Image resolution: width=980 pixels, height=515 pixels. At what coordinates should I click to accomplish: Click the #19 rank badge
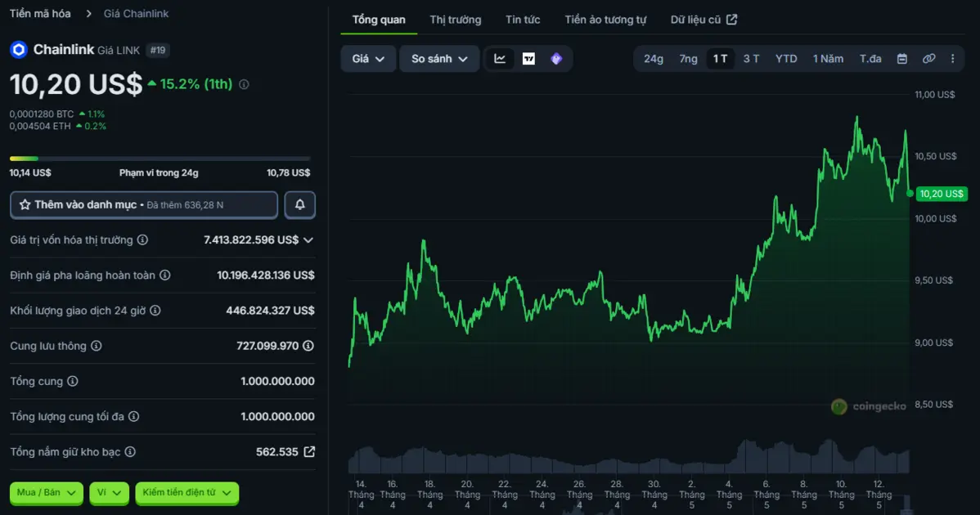click(x=158, y=50)
